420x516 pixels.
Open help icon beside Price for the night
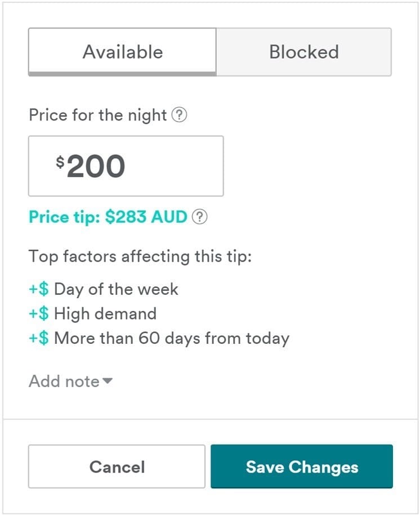pos(179,115)
